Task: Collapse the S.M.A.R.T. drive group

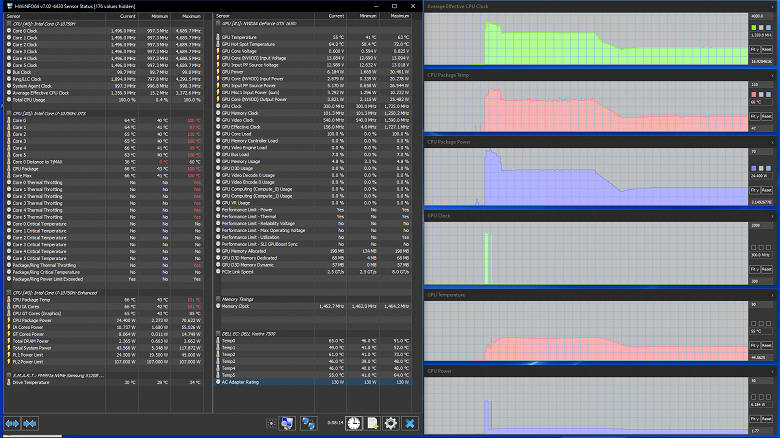Action: (8, 375)
